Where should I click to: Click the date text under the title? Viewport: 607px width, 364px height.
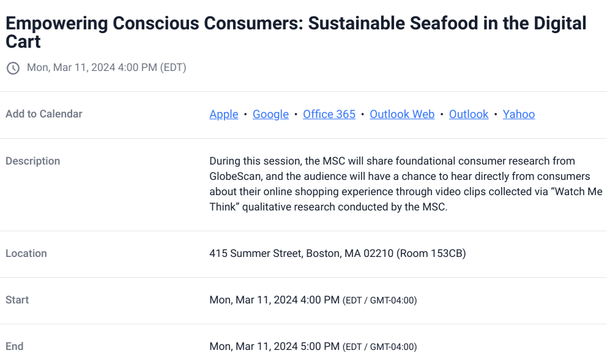click(x=106, y=67)
